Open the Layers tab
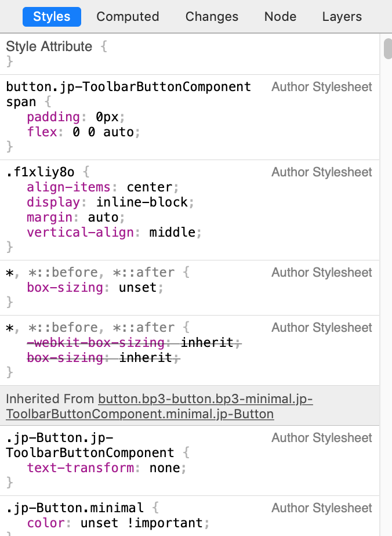Image resolution: width=392 pixels, height=536 pixels. [342, 17]
